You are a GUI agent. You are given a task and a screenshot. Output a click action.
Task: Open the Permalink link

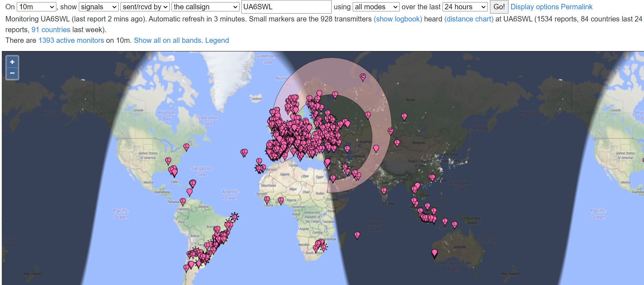[577, 7]
